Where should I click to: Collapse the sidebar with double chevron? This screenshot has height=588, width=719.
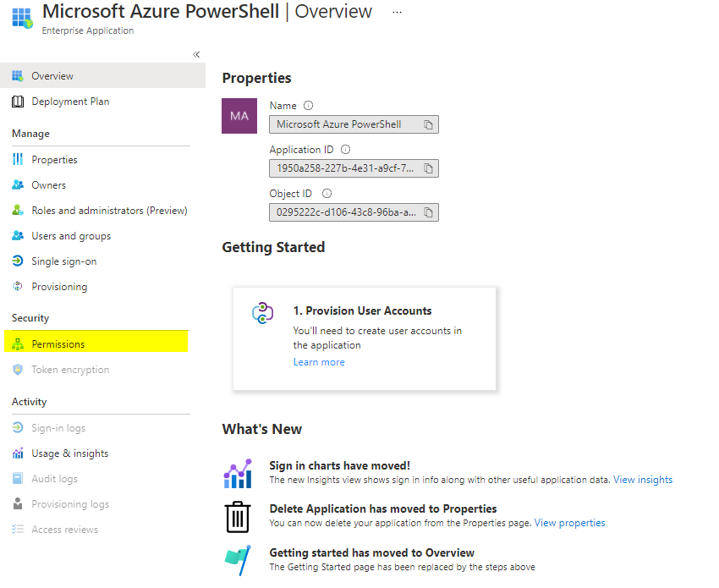[196, 55]
